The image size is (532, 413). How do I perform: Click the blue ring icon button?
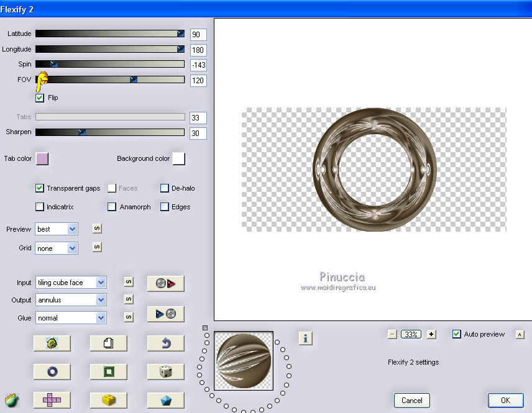pos(52,371)
